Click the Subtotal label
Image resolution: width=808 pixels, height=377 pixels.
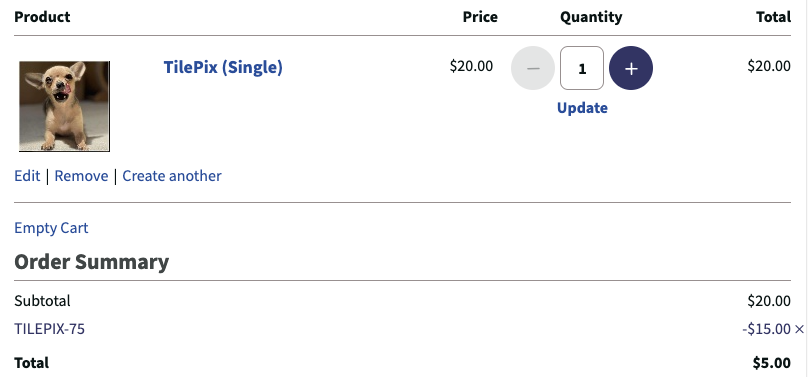pyautogui.click(x=42, y=301)
